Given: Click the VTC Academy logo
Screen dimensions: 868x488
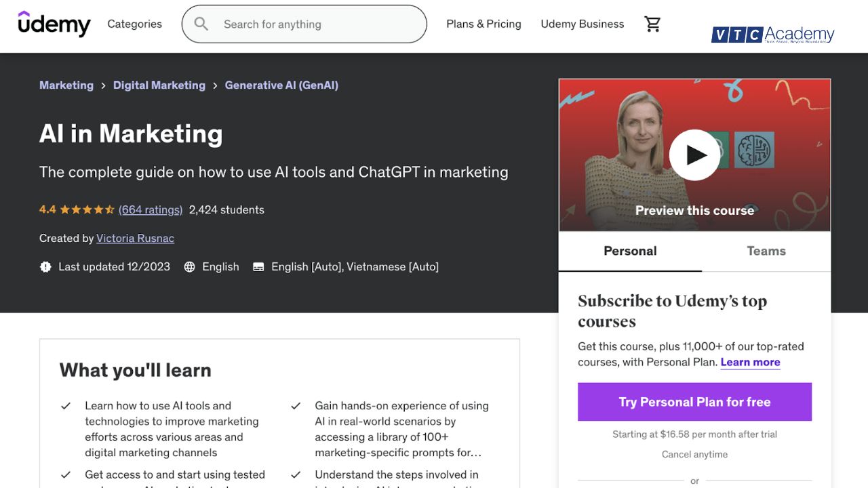Looking at the screenshot, I should pos(773,34).
